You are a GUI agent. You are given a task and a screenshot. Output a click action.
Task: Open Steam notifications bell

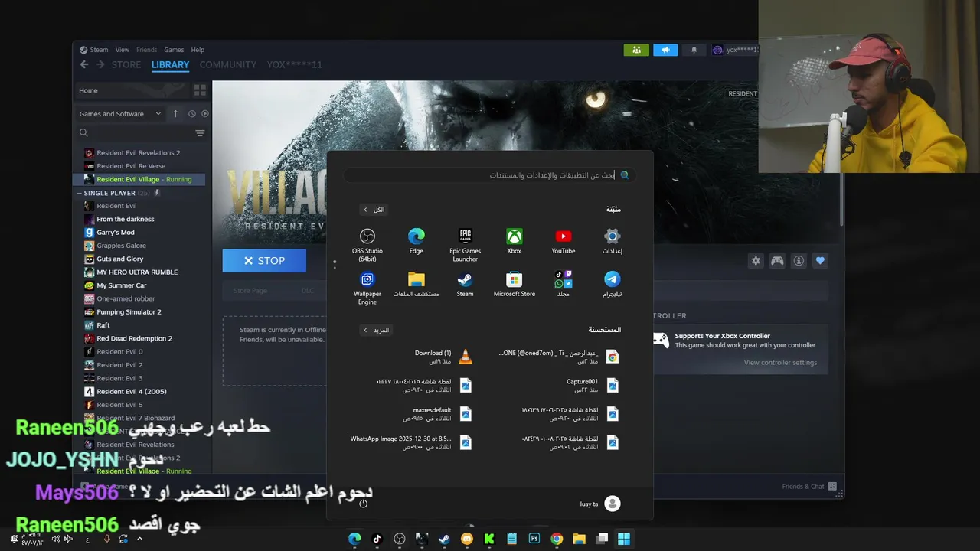click(x=694, y=50)
